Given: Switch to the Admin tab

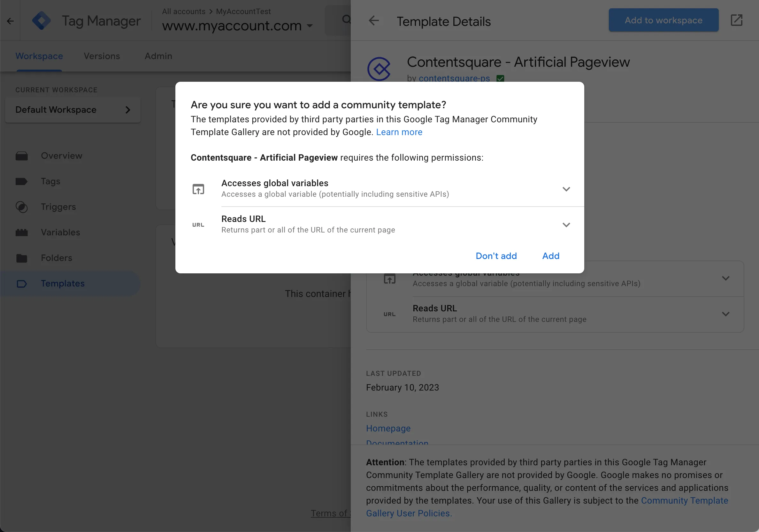Looking at the screenshot, I should (x=158, y=56).
